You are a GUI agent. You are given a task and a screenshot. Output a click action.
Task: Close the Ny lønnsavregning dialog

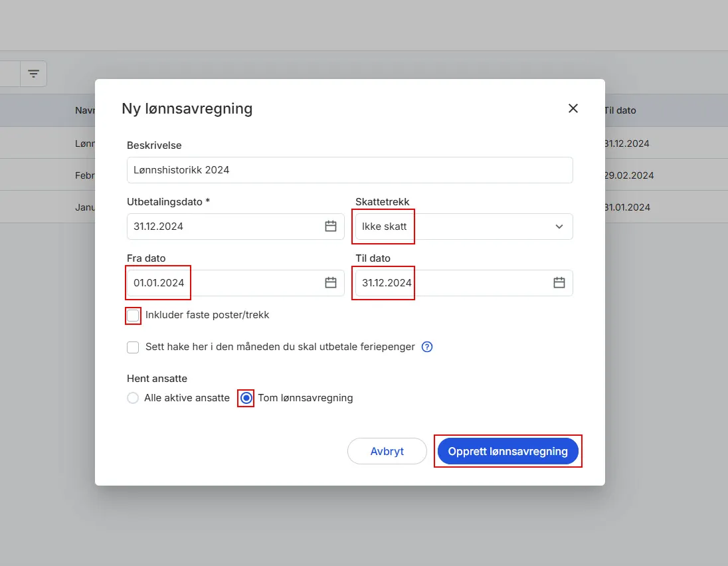[x=573, y=108]
